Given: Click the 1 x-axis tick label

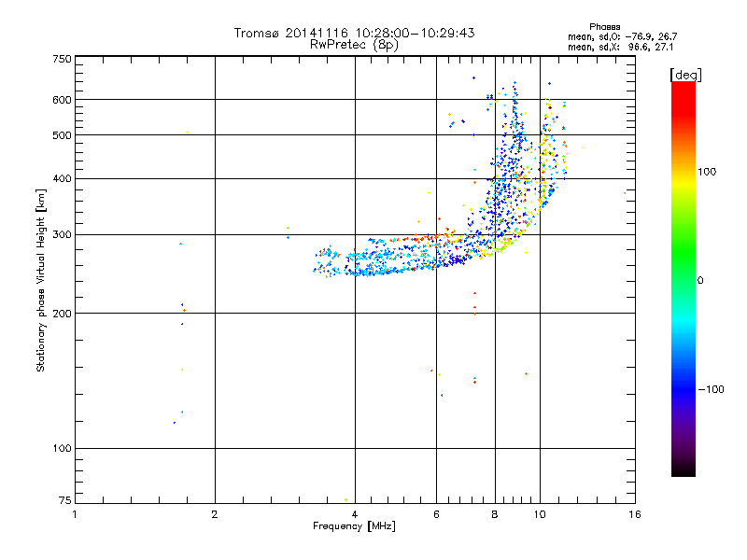Looking at the screenshot, I should [x=75, y=514].
